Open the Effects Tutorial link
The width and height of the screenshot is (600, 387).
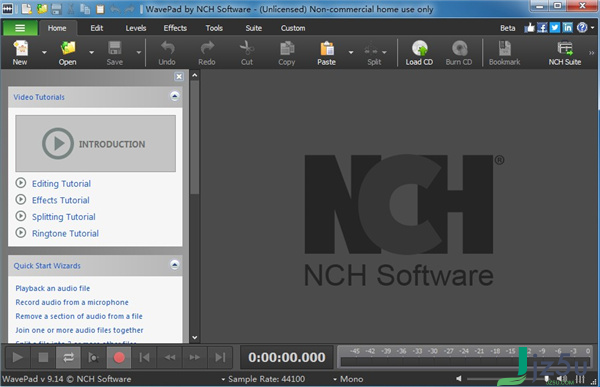pyautogui.click(x=61, y=200)
